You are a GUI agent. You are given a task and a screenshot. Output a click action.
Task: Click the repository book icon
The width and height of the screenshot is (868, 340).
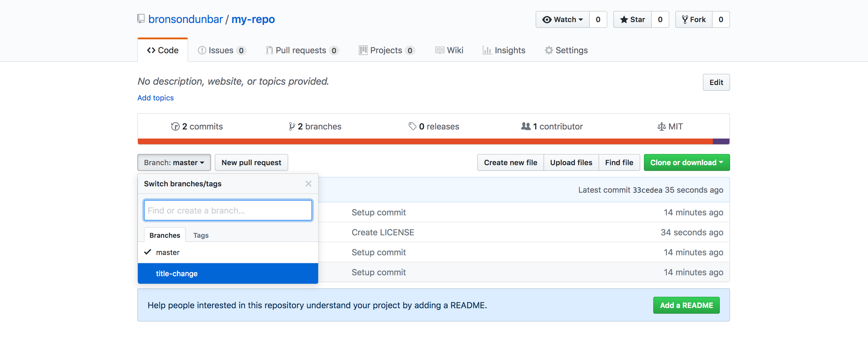click(x=141, y=19)
